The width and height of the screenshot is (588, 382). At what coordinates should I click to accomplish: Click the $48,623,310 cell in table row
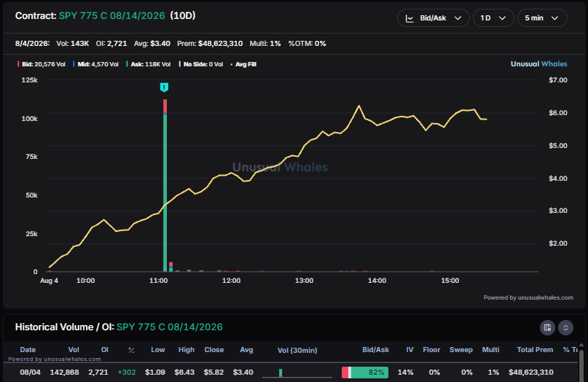point(531,373)
